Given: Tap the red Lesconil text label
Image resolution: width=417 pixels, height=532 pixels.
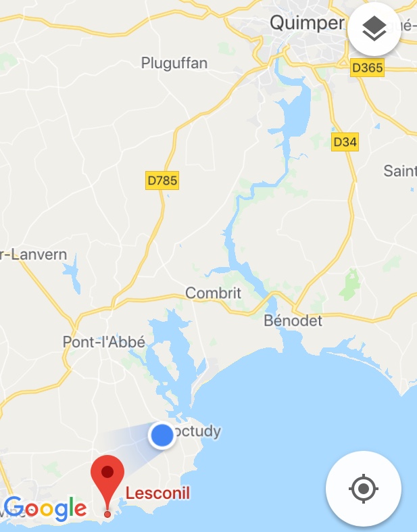Looking at the screenshot, I should point(157,493).
